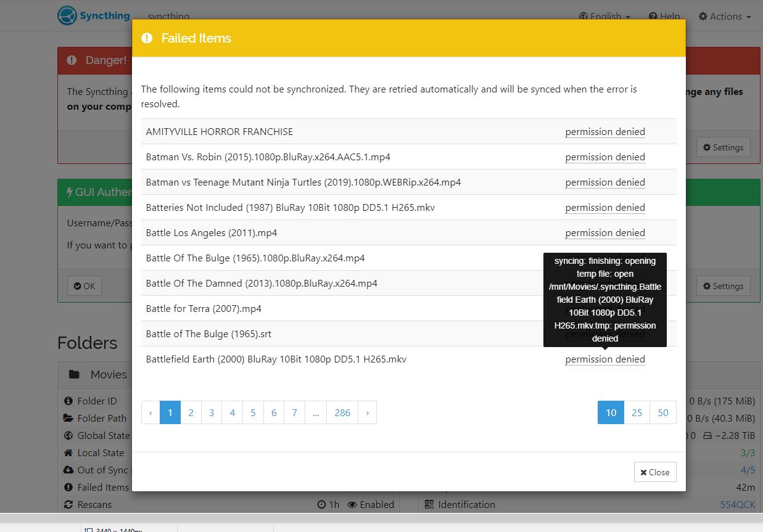The width and height of the screenshot is (763, 532).
Task: Jump to last page 286
Action: pyautogui.click(x=342, y=412)
